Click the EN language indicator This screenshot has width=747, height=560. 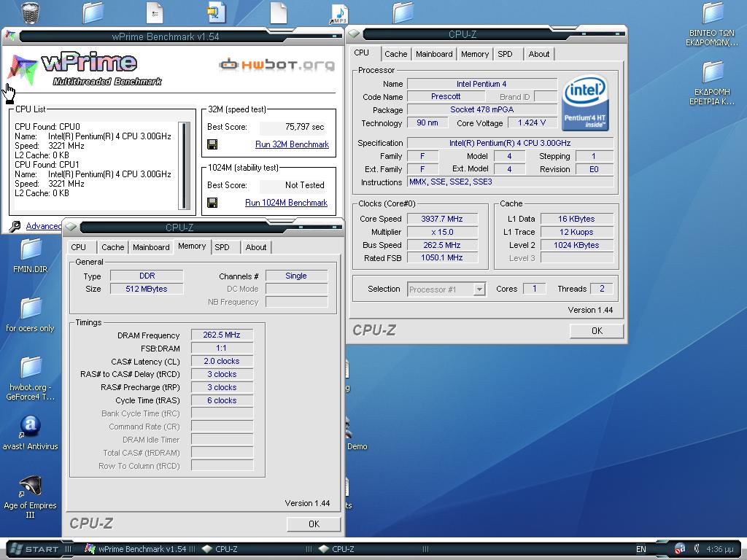click(641, 549)
